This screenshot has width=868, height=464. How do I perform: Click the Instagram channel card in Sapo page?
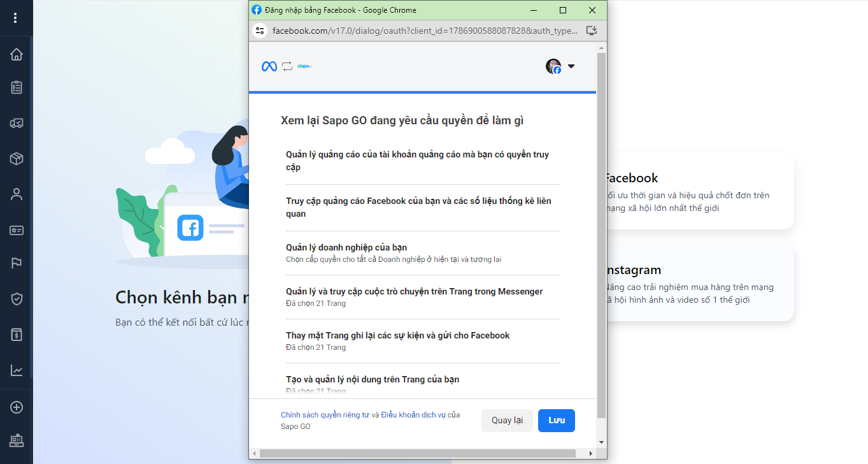(701, 283)
